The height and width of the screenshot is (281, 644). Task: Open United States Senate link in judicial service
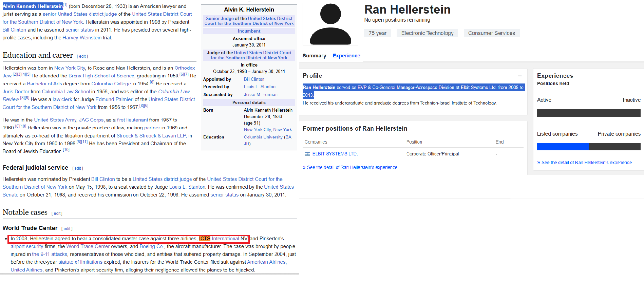point(148,191)
